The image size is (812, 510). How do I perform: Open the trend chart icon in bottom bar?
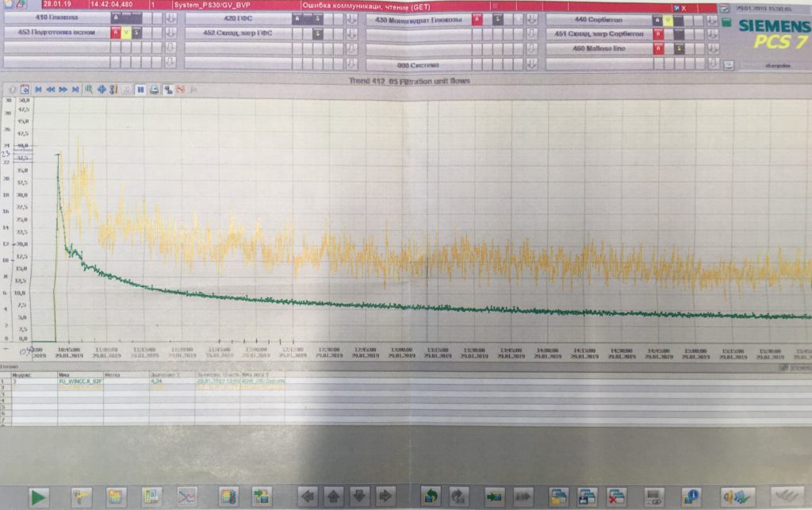187,497
